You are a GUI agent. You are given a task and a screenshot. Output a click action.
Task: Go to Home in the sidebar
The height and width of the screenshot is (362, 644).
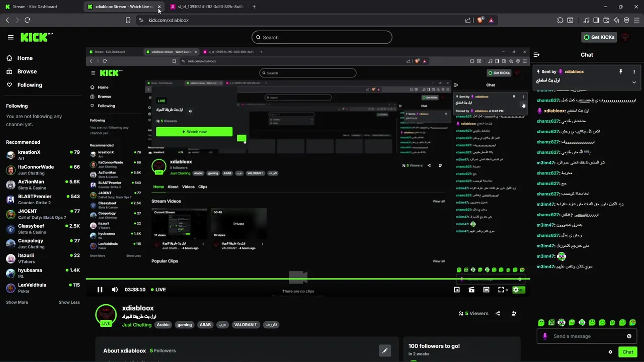[20, 58]
